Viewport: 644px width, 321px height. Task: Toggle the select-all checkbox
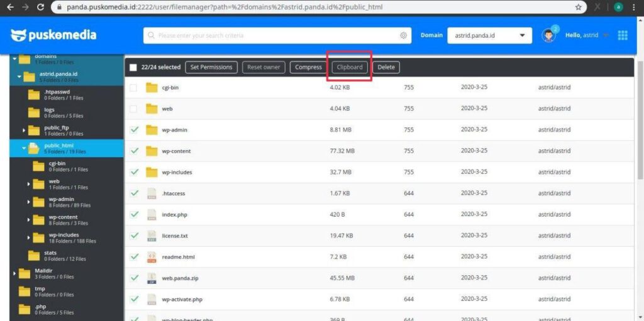click(133, 67)
